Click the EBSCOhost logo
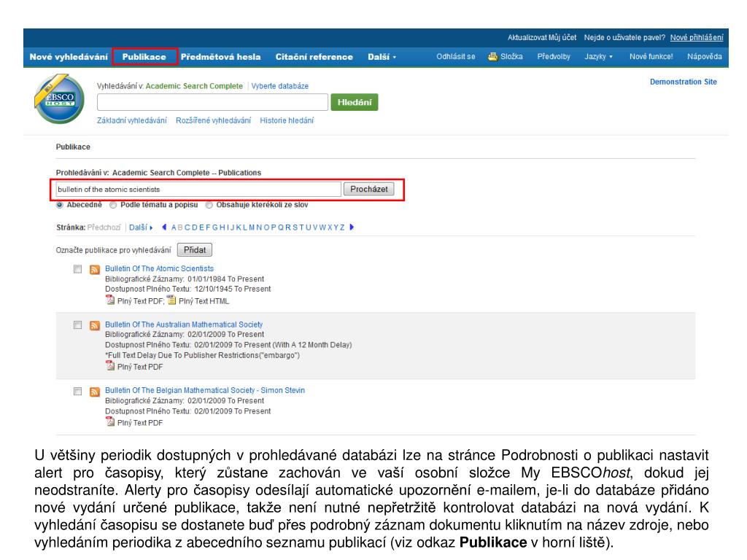This screenshot has height=560, width=747. coord(59,98)
